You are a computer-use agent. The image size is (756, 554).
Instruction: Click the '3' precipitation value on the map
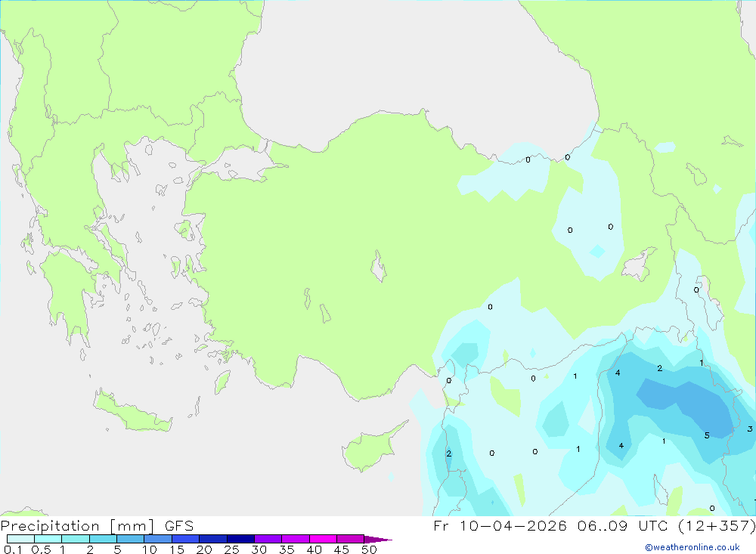750,429
